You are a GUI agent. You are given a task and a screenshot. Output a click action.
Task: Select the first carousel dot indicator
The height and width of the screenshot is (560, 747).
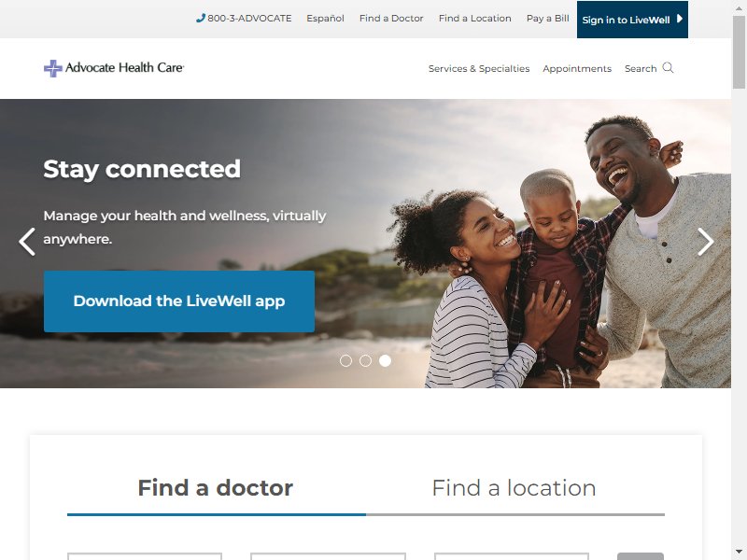click(345, 361)
